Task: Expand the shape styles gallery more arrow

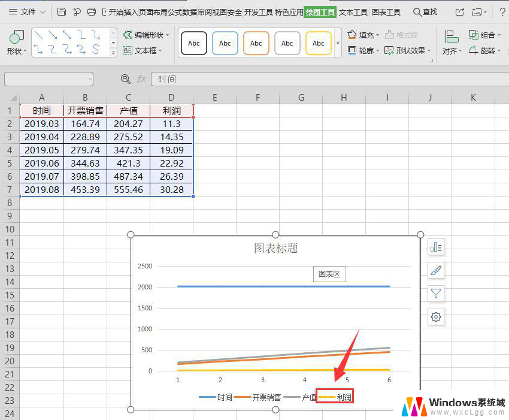Action: [338, 43]
